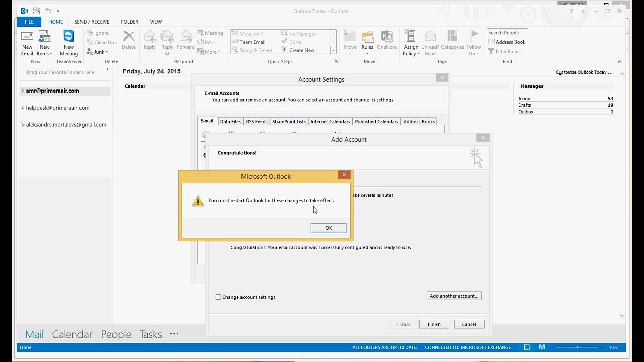The image size is (644, 362).
Task: Open the Address Books tab
Action: (x=419, y=122)
